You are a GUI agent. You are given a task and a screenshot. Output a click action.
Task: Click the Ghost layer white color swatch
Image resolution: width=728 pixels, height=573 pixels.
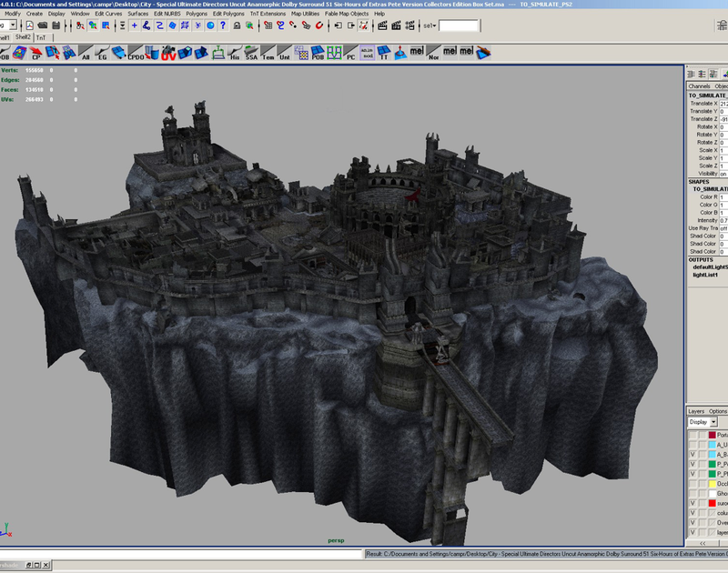(712, 492)
